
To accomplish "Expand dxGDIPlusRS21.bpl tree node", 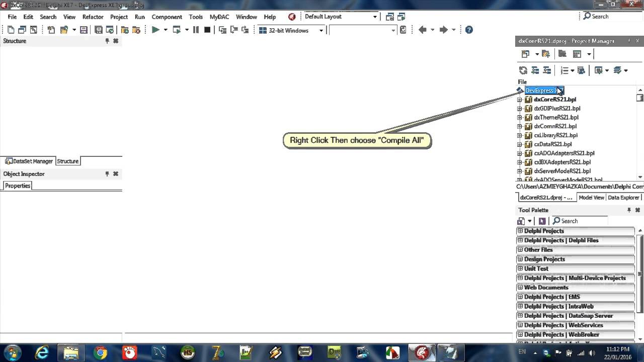I will [520, 109].
